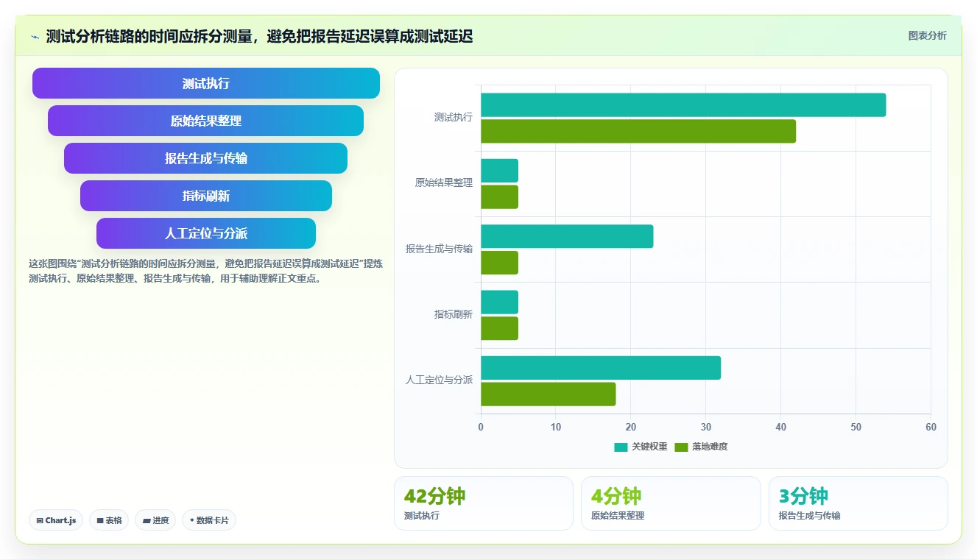Click the teal 人工定位与分派 bar
Image resolution: width=977 pixels, height=560 pixels.
point(601,368)
